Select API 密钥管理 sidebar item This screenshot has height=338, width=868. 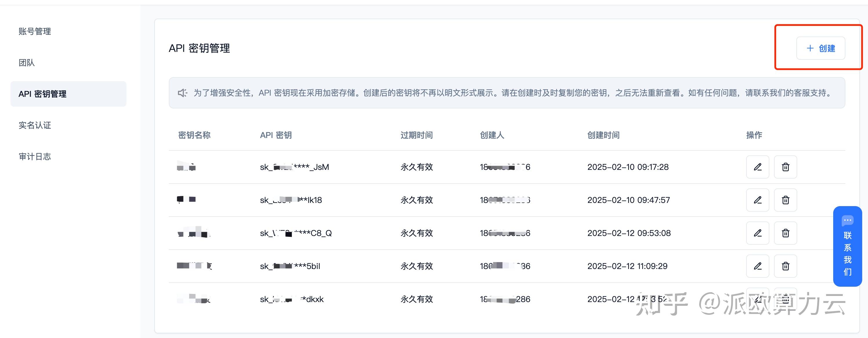42,94
